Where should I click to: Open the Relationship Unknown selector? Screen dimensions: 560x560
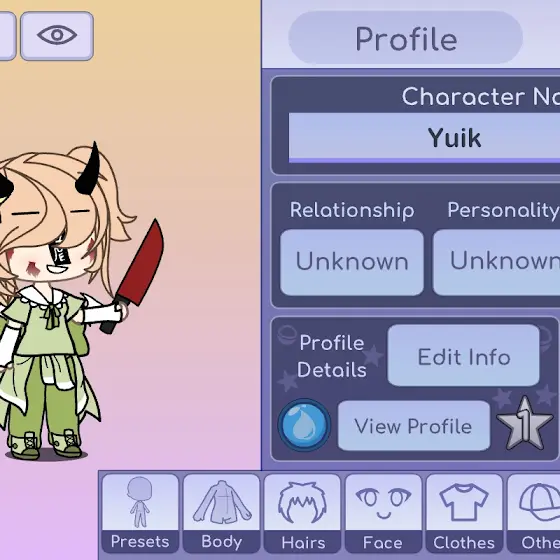click(x=352, y=262)
